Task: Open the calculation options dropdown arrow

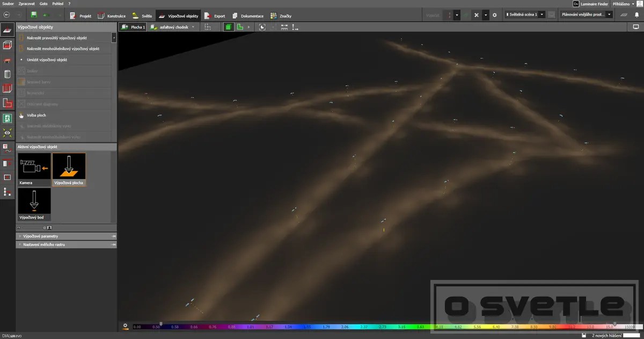Action: (x=457, y=15)
